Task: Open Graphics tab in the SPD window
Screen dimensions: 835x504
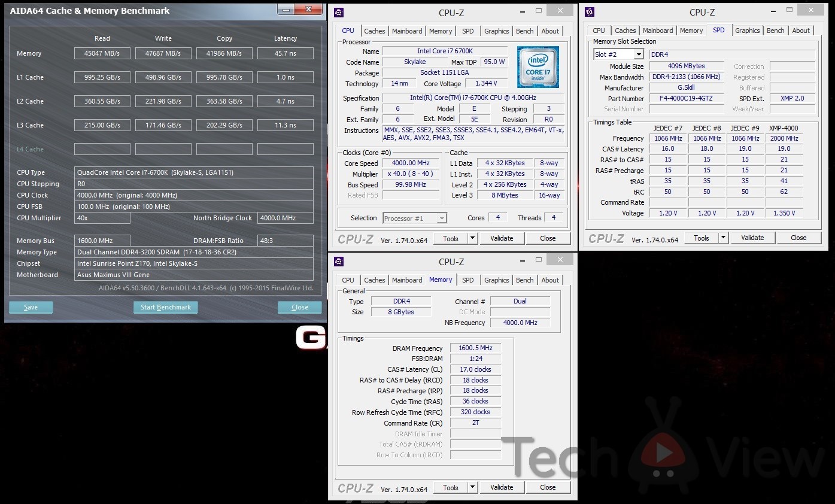Action: click(748, 31)
